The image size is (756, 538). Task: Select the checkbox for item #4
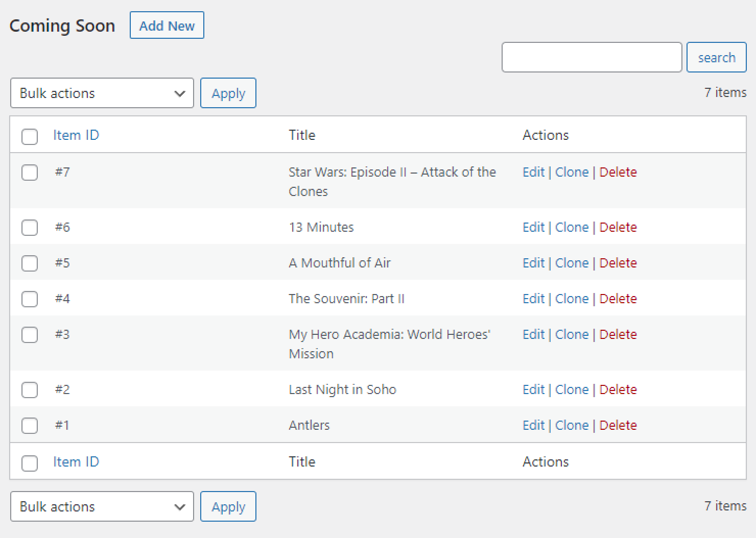[30, 299]
